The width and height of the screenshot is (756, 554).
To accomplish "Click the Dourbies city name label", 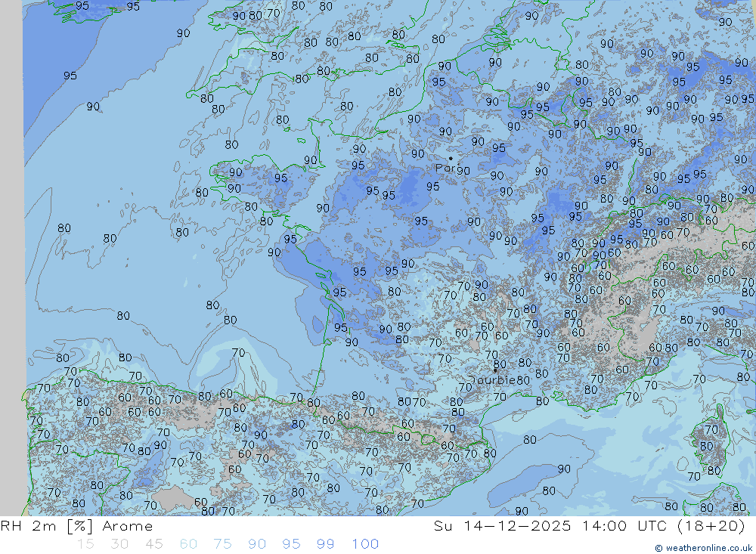I will tap(493, 380).
